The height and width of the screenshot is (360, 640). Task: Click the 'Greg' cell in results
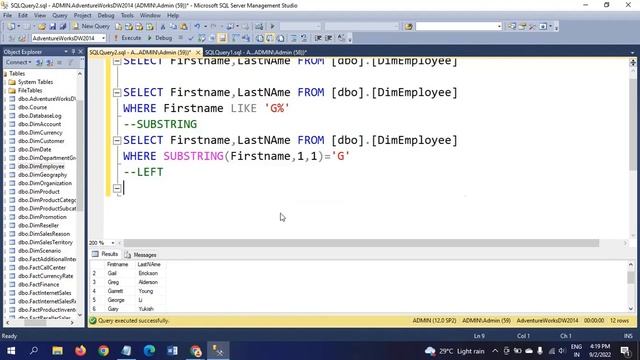[x=120, y=282]
